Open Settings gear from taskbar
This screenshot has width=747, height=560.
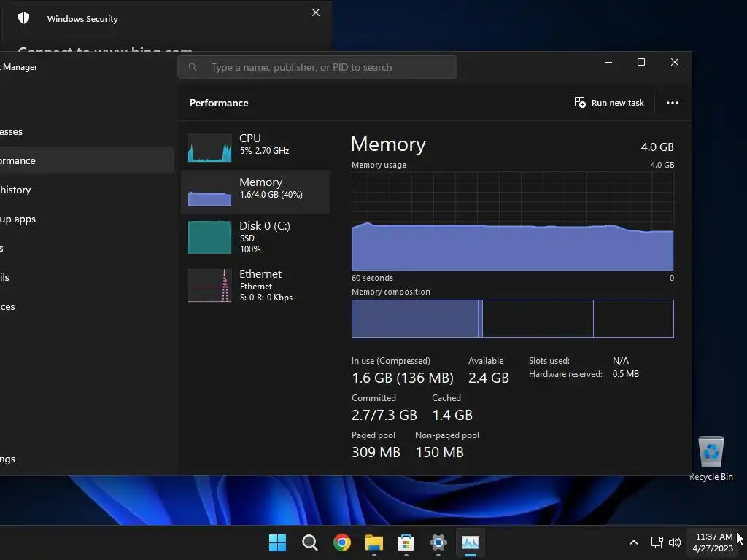pyautogui.click(x=438, y=542)
